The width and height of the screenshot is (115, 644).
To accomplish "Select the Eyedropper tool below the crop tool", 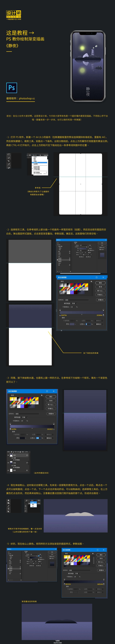I will point(9,164).
